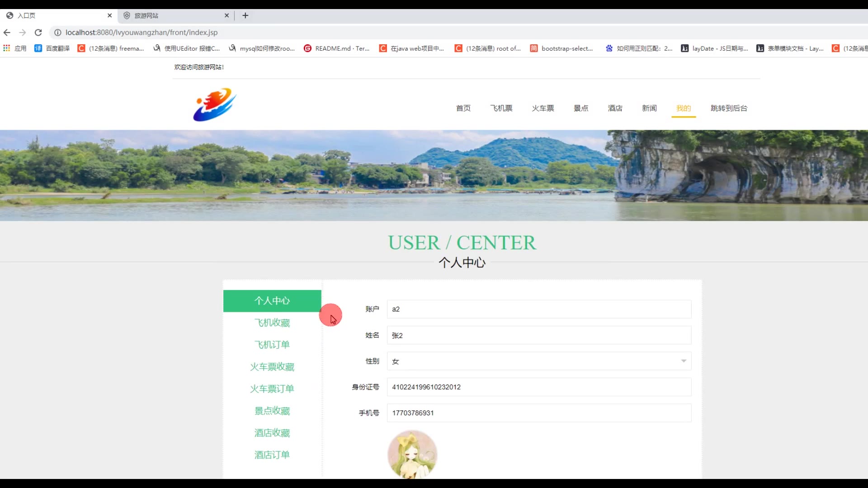The height and width of the screenshot is (488, 868).
Task: Open 酒店 navigation item
Action: 615,108
